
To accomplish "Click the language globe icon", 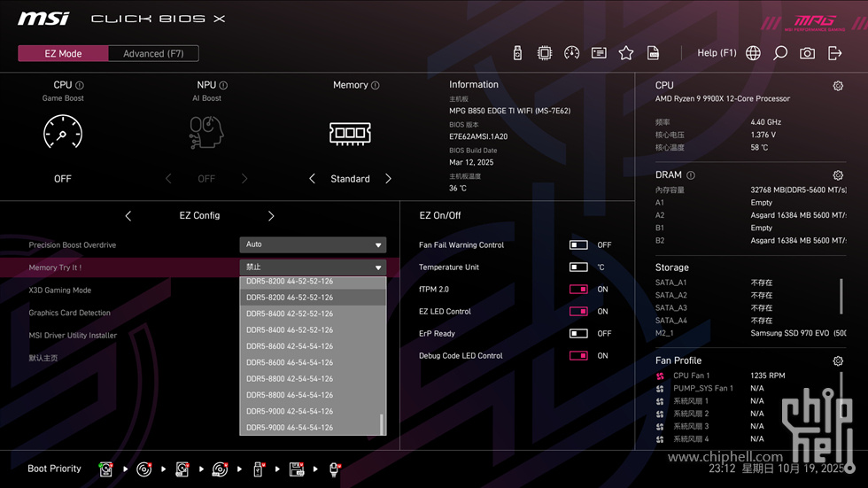I will pos(753,53).
